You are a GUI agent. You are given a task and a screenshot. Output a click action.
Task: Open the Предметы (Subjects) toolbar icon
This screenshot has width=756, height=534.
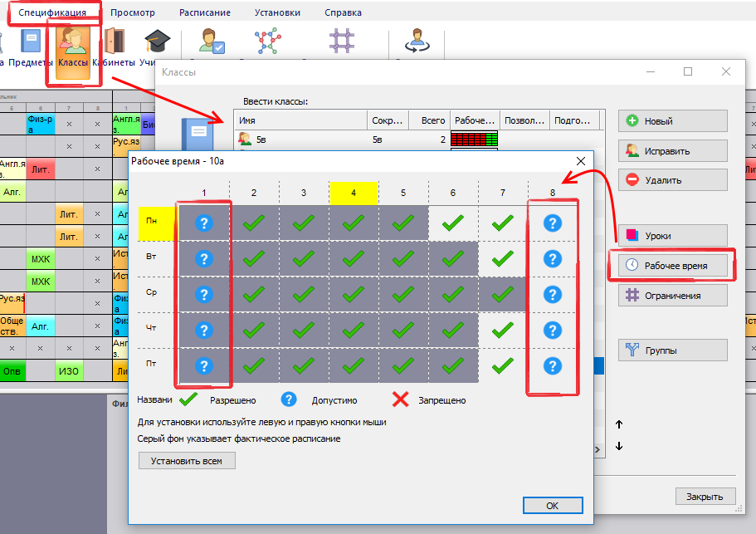tap(32, 49)
